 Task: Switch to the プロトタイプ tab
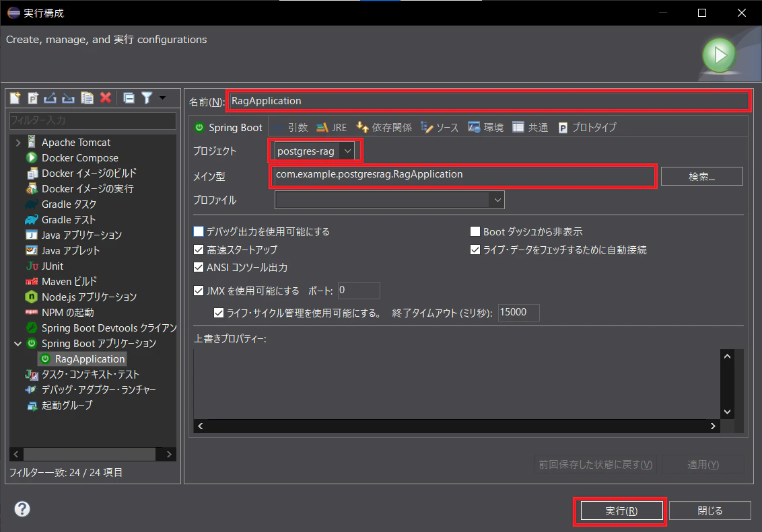tap(588, 128)
